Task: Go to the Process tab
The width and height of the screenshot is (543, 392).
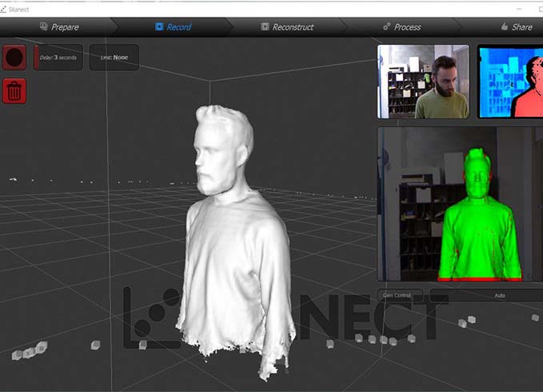Action: [x=402, y=27]
